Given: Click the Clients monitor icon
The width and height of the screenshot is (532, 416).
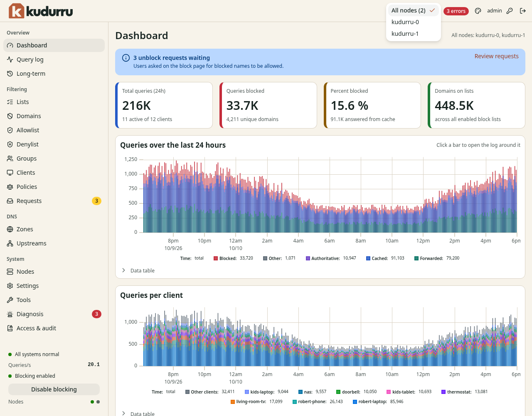Looking at the screenshot, I should [10, 173].
